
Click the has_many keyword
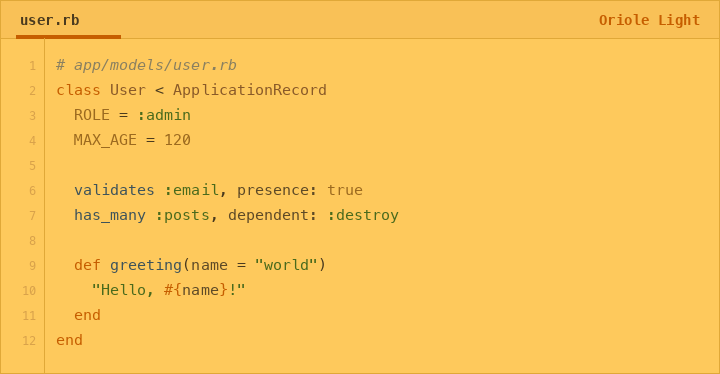110,215
